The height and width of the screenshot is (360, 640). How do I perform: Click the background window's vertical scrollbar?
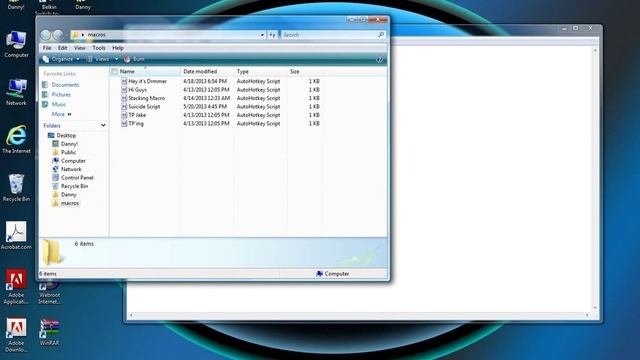pyautogui.click(x=595, y=178)
